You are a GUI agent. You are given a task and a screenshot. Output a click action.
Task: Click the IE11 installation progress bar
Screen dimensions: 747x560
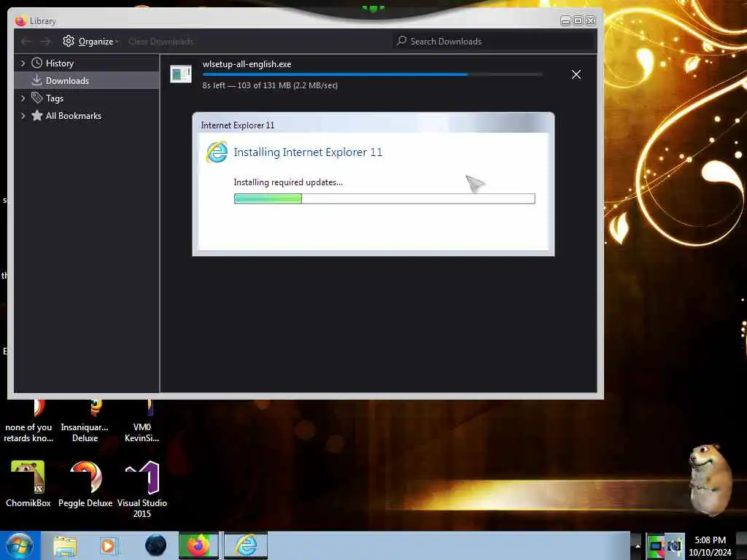coord(384,198)
